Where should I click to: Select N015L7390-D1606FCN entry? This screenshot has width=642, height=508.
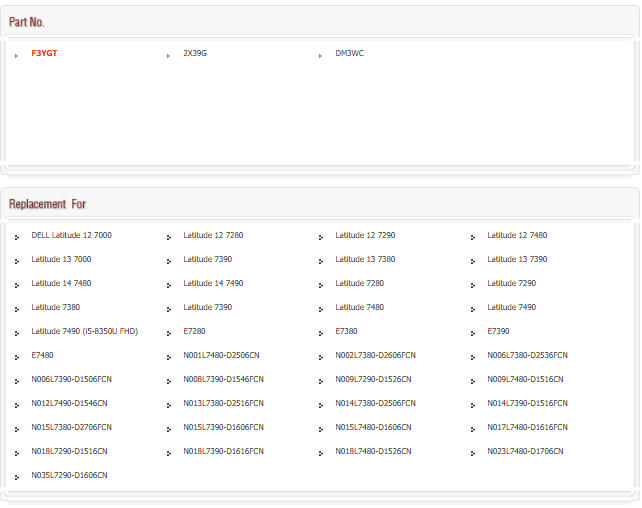tap(224, 427)
